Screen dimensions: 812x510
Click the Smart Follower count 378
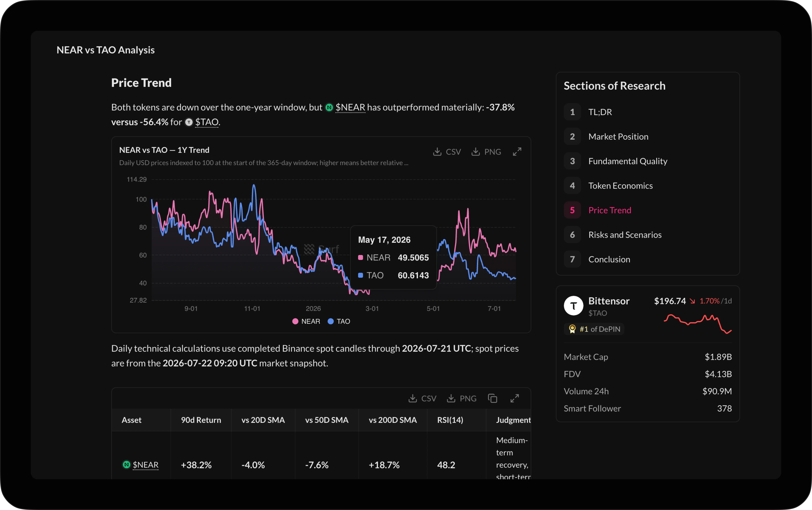[x=724, y=409]
